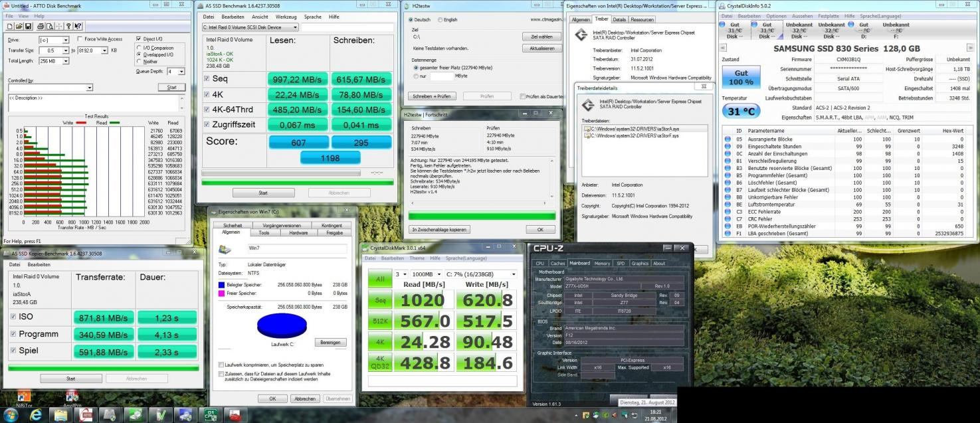This screenshot has width=980, height=423.
Task: Click ATTO toolbar About question-mark icon
Action: [68, 26]
